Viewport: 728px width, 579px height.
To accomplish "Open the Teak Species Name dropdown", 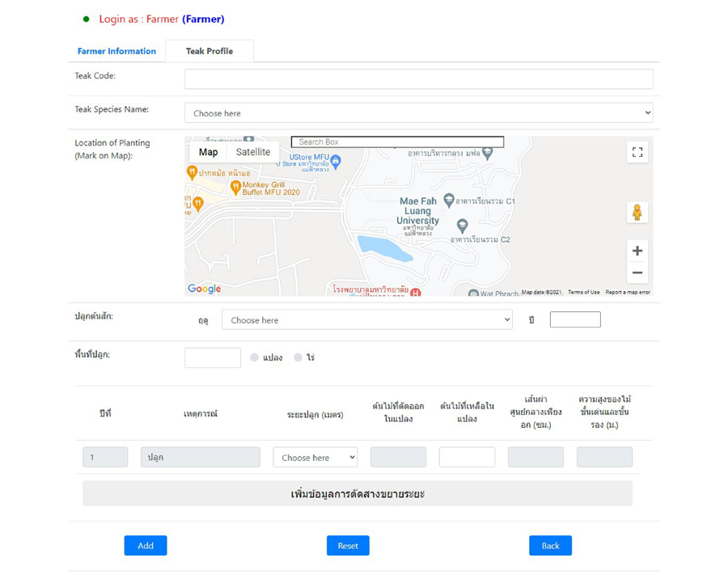I will [418, 113].
